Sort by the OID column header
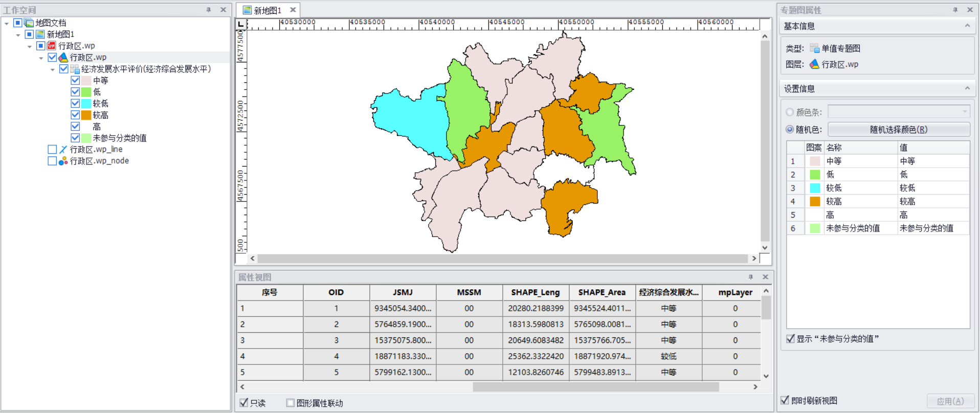Screen dimensions: 980x413 336,292
